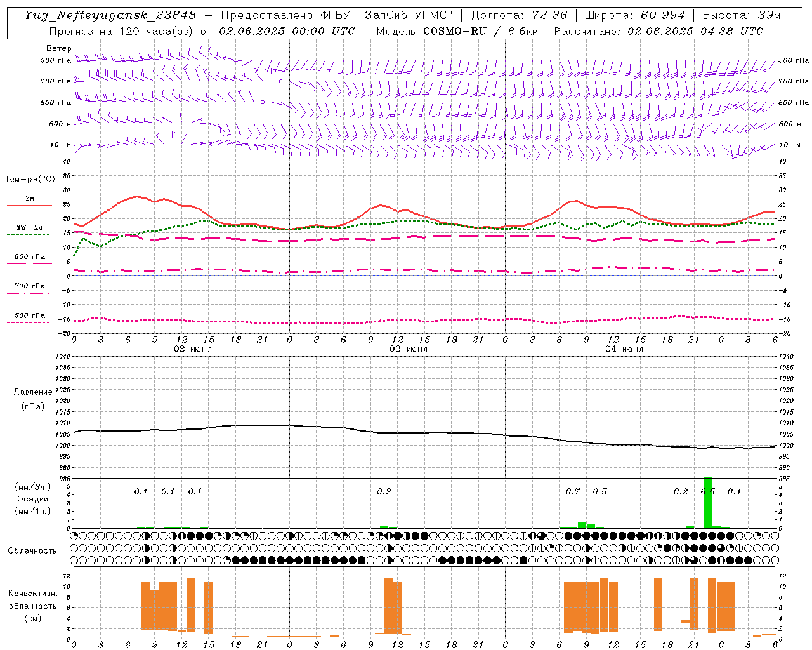The image size is (812, 650).
Task: Click the 0.5 precipitation amount value
Action: point(599,491)
